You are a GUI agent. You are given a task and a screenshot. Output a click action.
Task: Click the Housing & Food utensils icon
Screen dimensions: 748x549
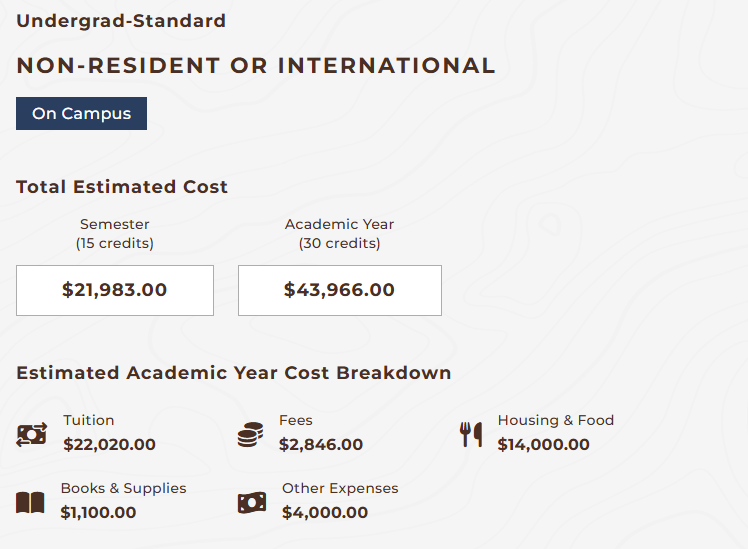click(471, 434)
